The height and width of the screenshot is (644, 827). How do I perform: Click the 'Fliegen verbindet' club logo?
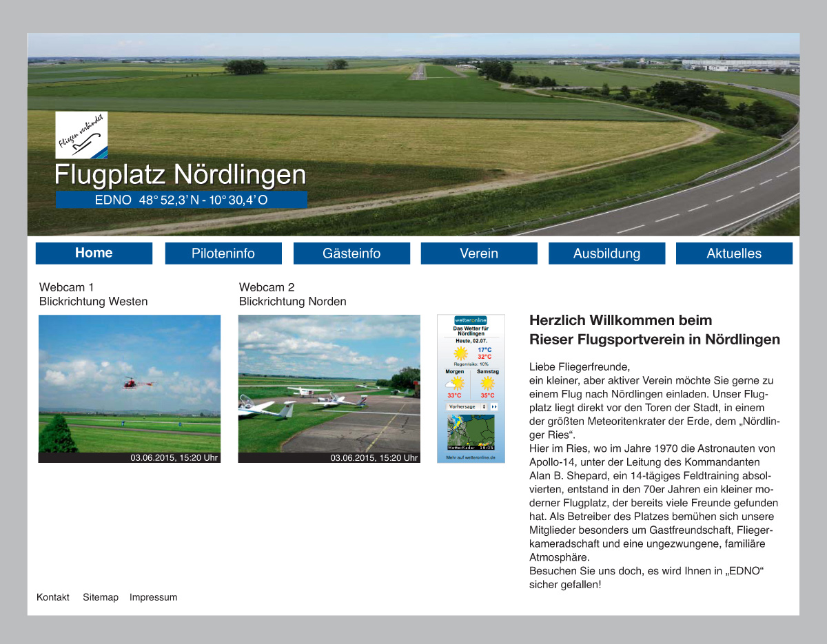(81, 135)
